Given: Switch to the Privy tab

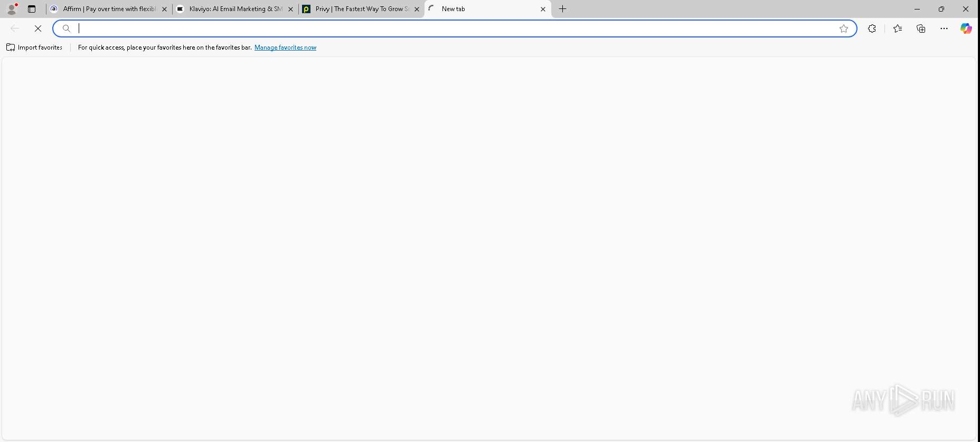Looking at the screenshot, I should (x=362, y=9).
